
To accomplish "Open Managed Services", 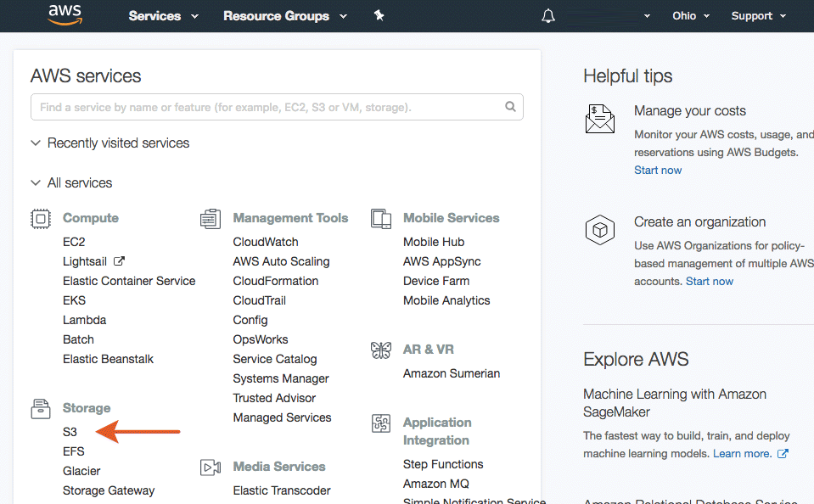I will point(282,417).
